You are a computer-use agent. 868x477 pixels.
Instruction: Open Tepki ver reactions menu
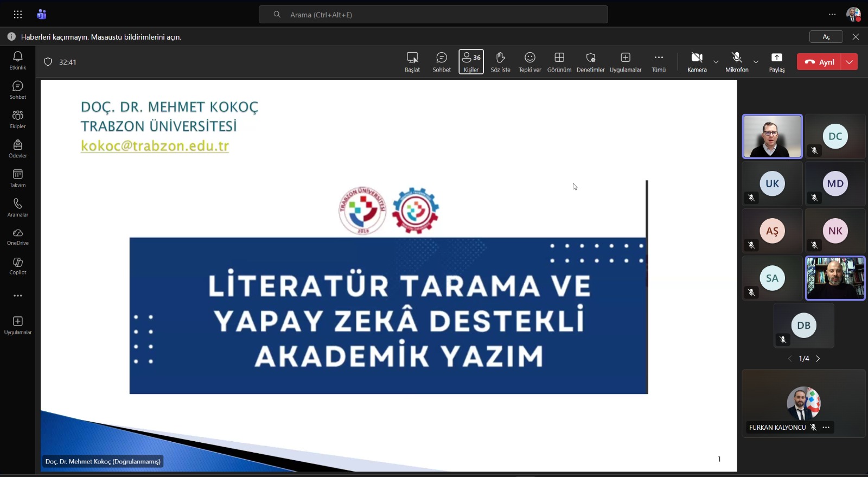(529, 62)
